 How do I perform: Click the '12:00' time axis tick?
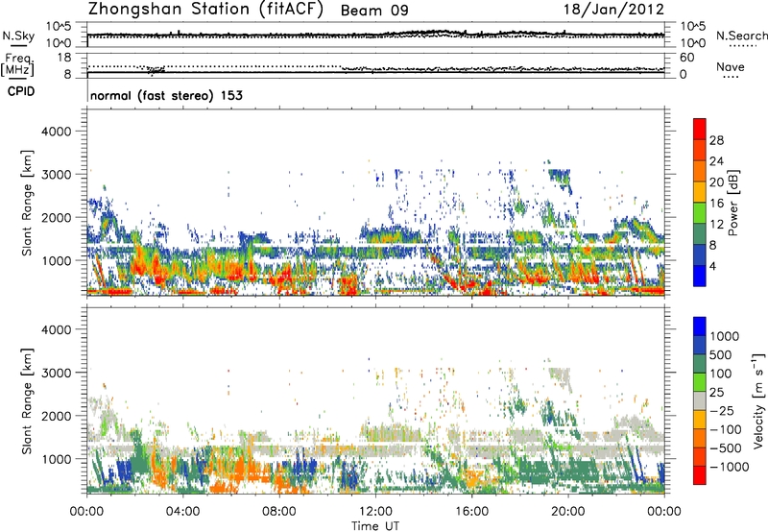(x=375, y=512)
